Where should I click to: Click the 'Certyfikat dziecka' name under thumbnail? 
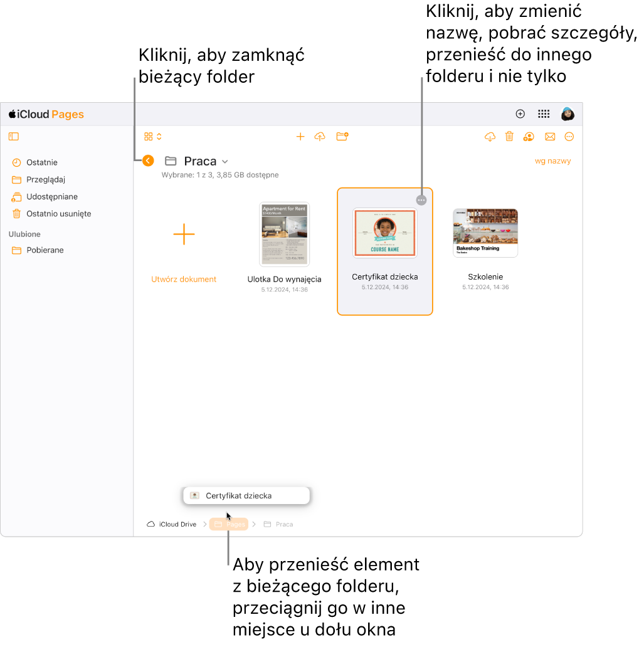[x=385, y=277]
